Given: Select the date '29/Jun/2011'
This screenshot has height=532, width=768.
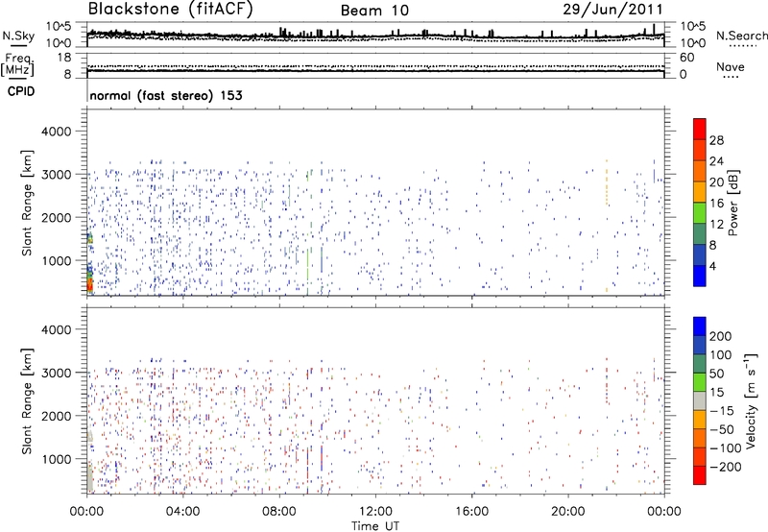Looking at the screenshot, I should [x=612, y=10].
